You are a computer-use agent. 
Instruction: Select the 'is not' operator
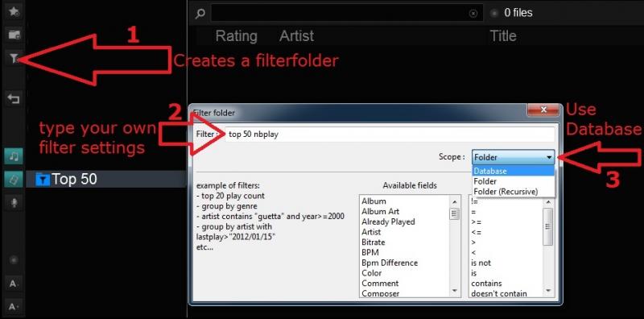pos(481,263)
